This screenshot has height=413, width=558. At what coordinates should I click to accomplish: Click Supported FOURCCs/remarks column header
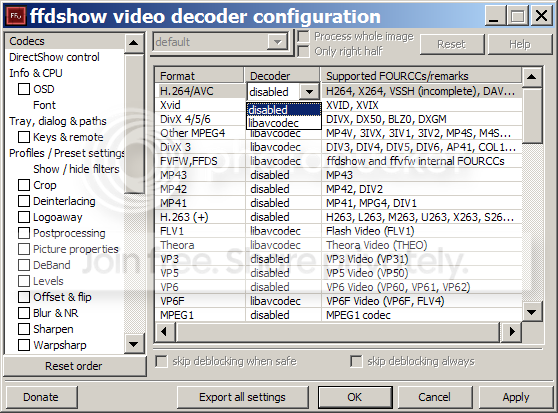[x=421, y=75]
